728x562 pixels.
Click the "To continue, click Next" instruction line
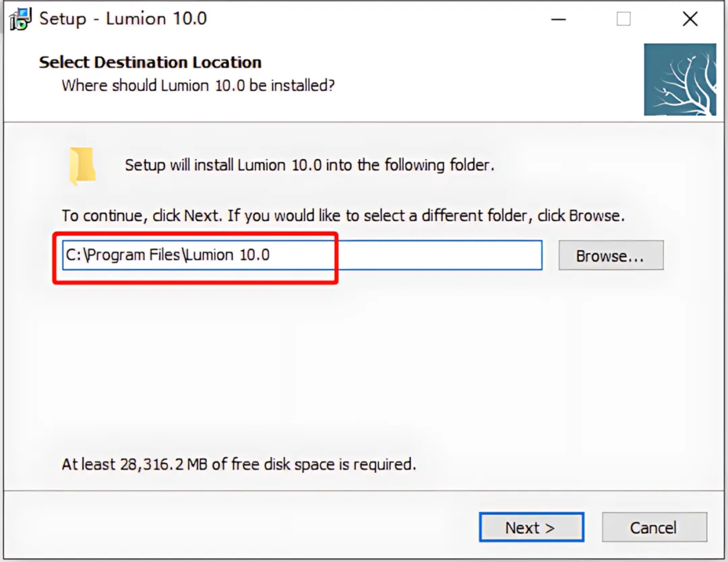tap(343, 216)
